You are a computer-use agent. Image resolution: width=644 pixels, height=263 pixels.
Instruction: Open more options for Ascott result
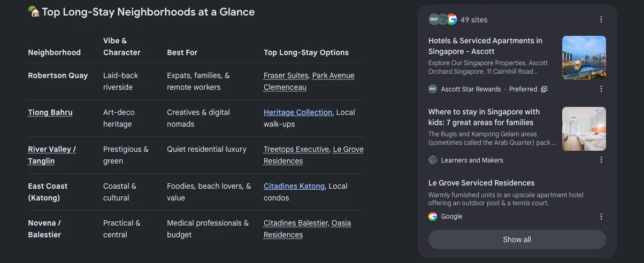coord(601,89)
